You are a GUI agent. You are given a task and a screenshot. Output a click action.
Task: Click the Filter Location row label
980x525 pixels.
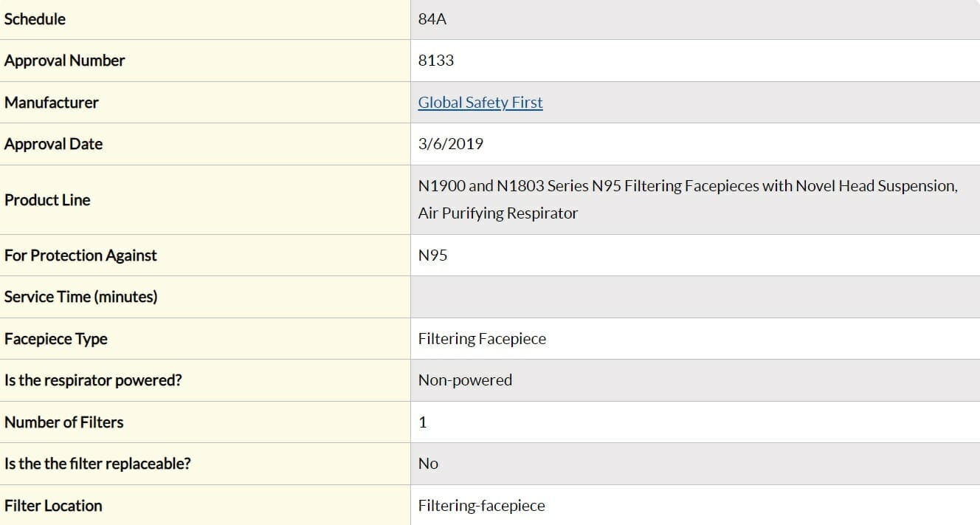click(53, 506)
